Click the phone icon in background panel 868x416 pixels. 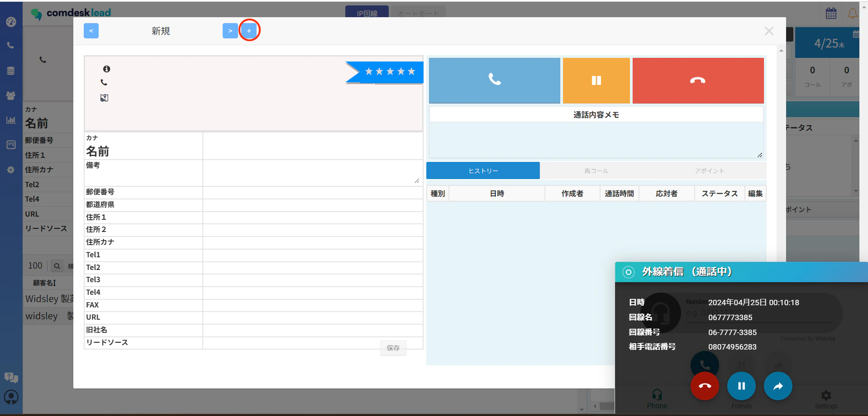coord(43,59)
